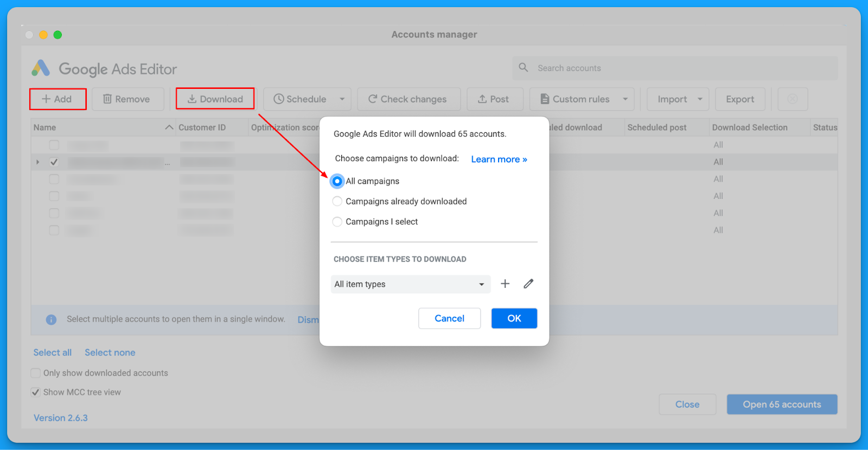
Task: Click the disabled cancel circle icon
Action: 793,99
